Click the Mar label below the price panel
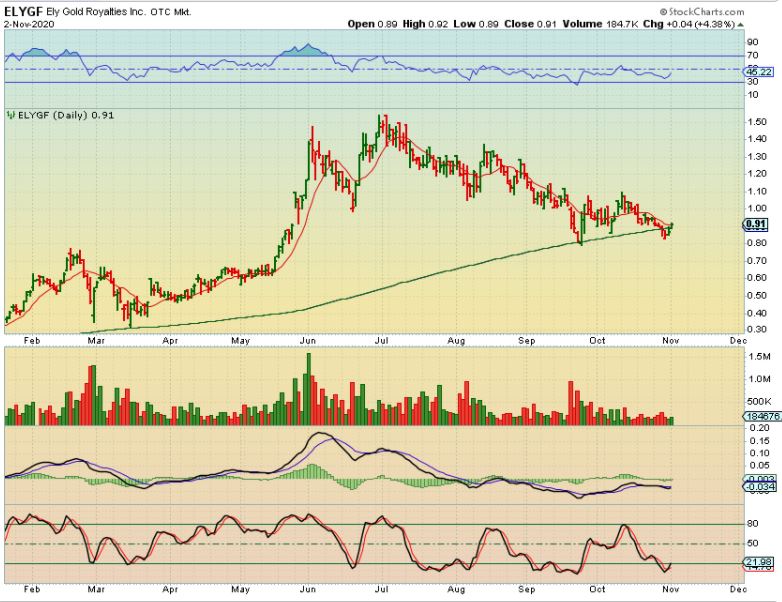 96,341
